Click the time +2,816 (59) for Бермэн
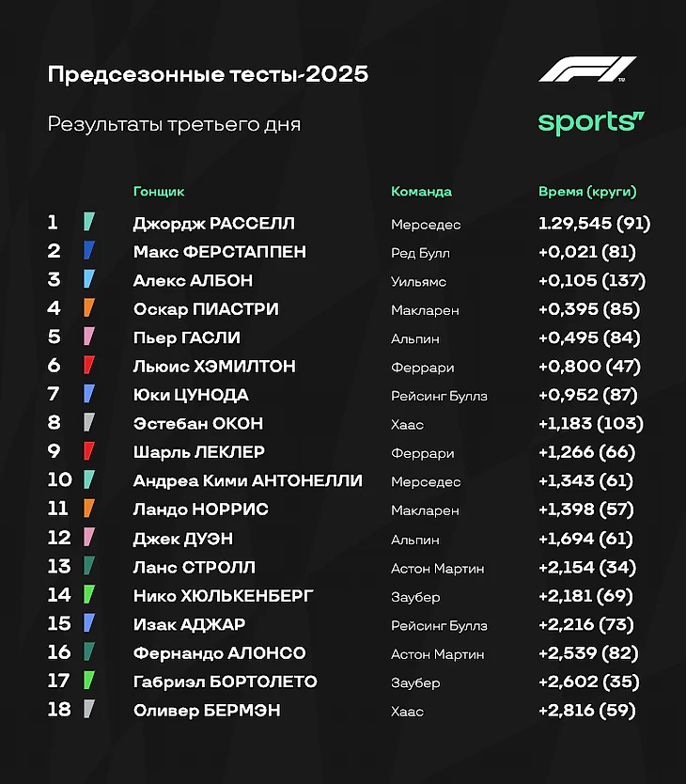Screen dimensions: 686x784 point(587,710)
